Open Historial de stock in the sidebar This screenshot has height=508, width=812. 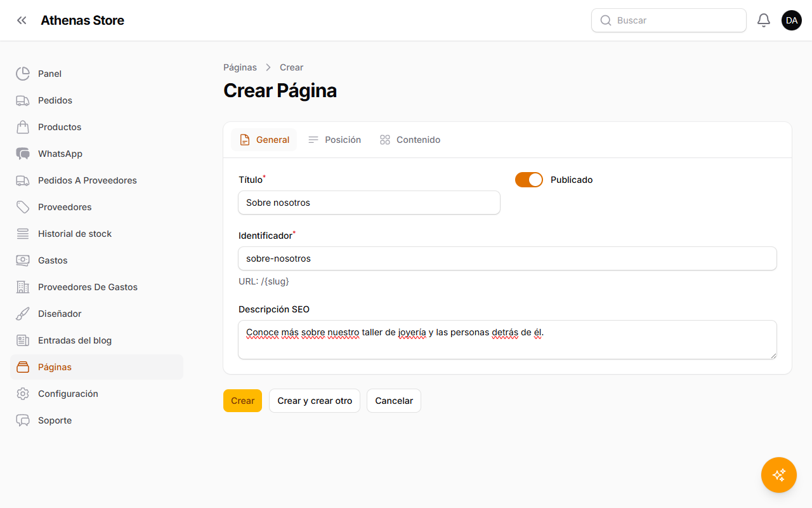click(96, 234)
